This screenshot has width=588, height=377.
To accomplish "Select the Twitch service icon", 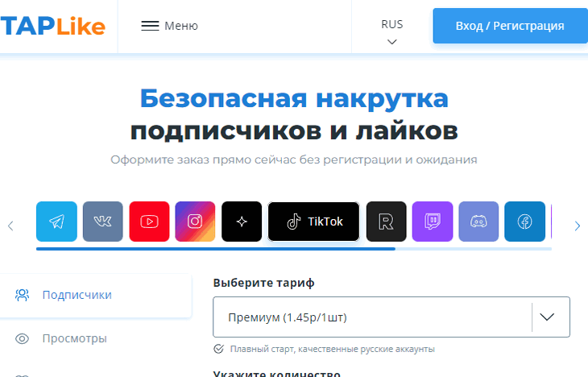I will click(433, 222).
